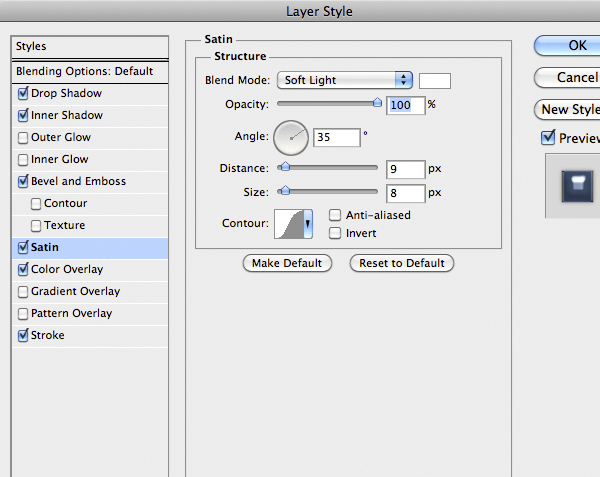This screenshot has height=477, width=600.
Task: Click the Opacity slider handle
Action: pyautogui.click(x=377, y=101)
